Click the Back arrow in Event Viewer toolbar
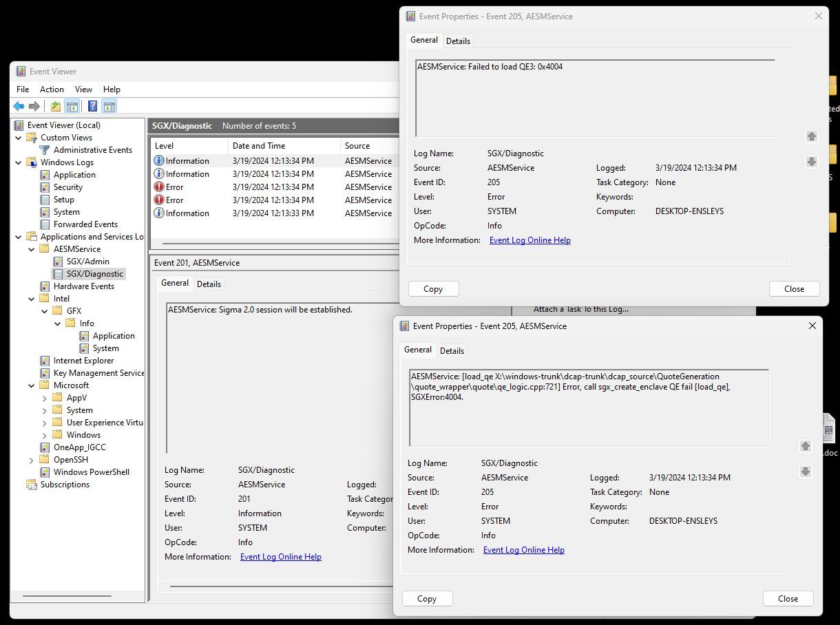The height and width of the screenshot is (625, 840). (x=19, y=106)
